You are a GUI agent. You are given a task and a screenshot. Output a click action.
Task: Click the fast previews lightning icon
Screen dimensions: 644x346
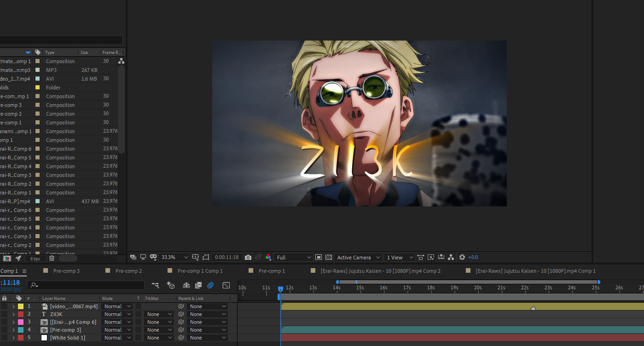tap(431, 258)
